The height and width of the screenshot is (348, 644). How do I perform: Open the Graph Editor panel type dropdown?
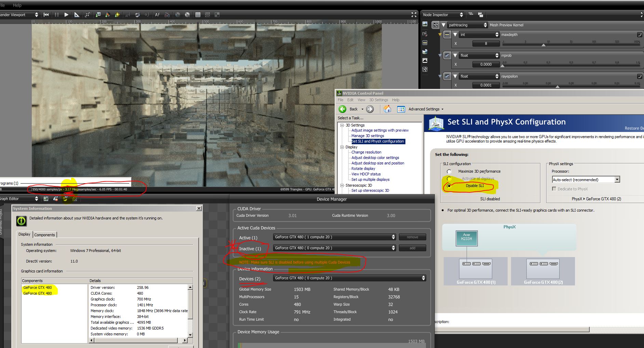click(19, 199)
